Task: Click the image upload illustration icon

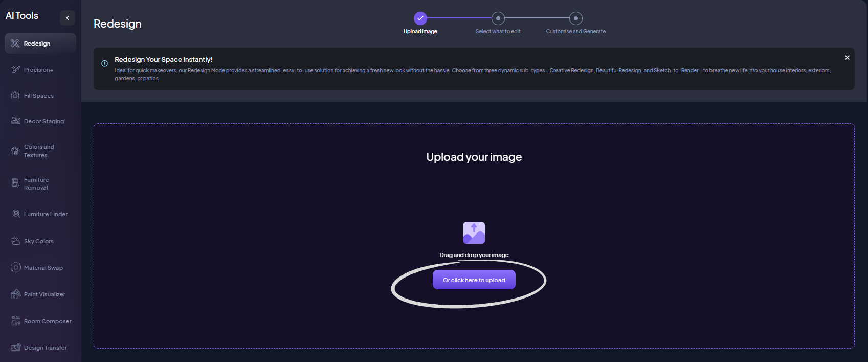Action: pos(474,233)
